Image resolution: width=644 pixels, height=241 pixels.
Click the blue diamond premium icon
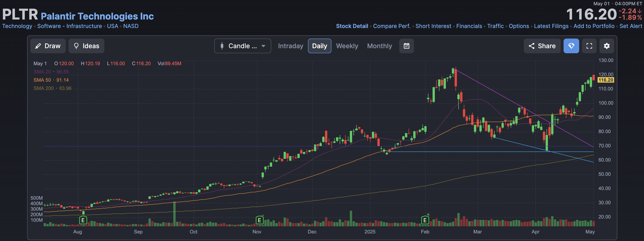point(571,46)
